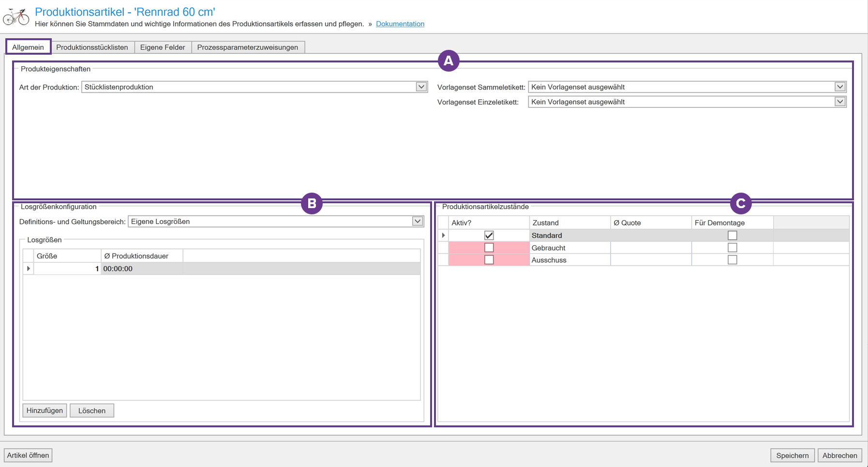Switch to the Produktionsstücklisten tab
Viewport: 868px width, 467px height.
pos(92,47)
